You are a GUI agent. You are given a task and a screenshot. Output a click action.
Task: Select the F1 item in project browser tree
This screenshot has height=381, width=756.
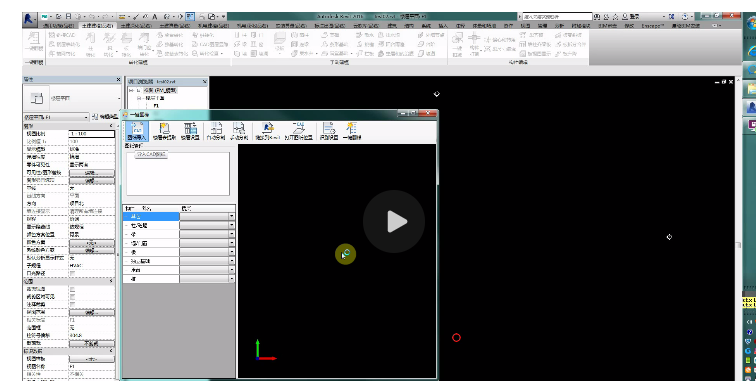coord(156,105)
